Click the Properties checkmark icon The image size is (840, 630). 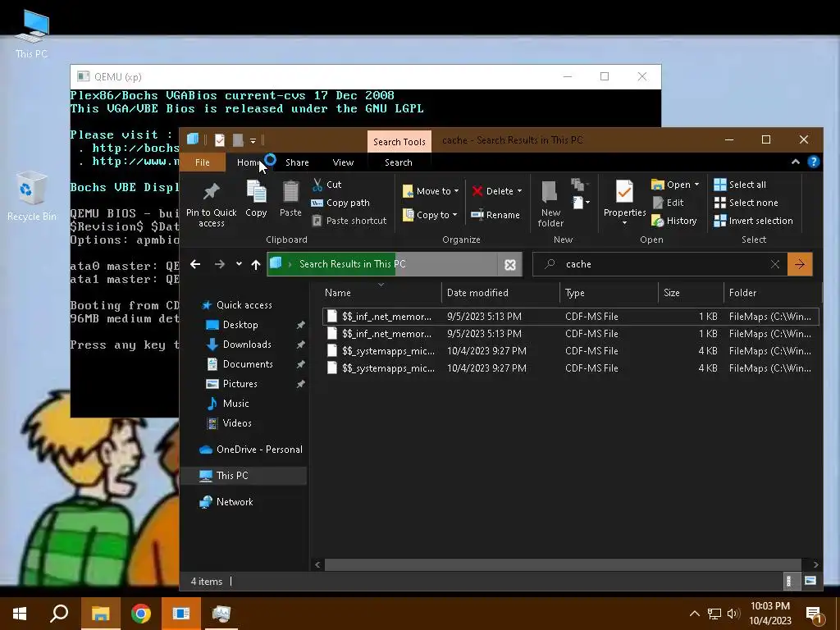click(x=624, y=191)
